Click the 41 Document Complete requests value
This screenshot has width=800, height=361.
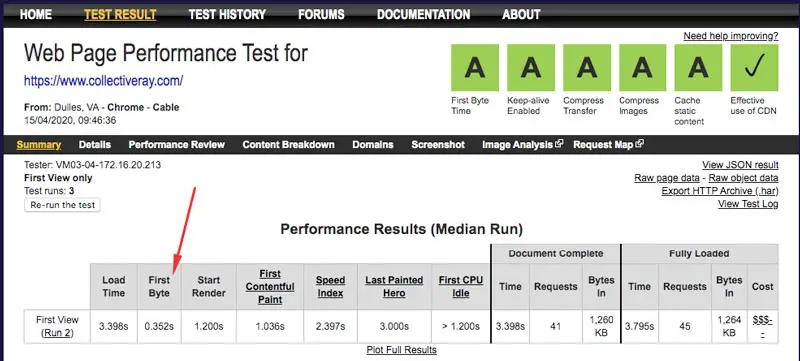pyautogui.click(x=555, y=326)
